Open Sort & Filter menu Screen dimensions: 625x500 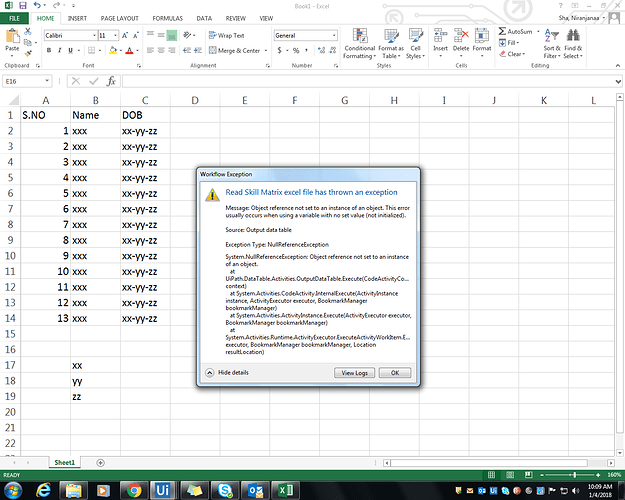click(x=552, y=44)
